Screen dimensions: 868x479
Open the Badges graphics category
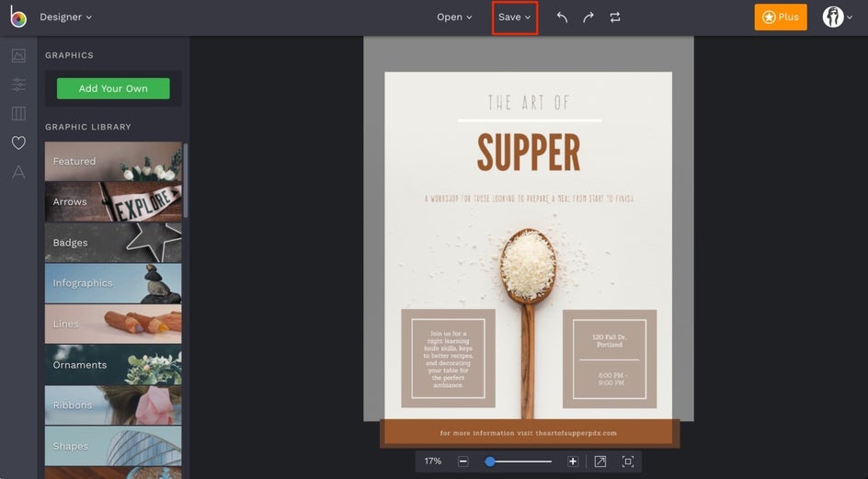click(113, 243)
